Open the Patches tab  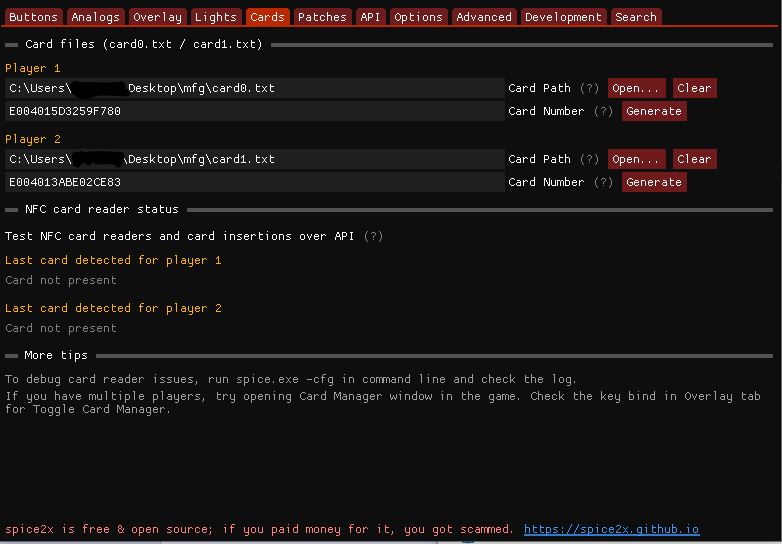(322, 17)
